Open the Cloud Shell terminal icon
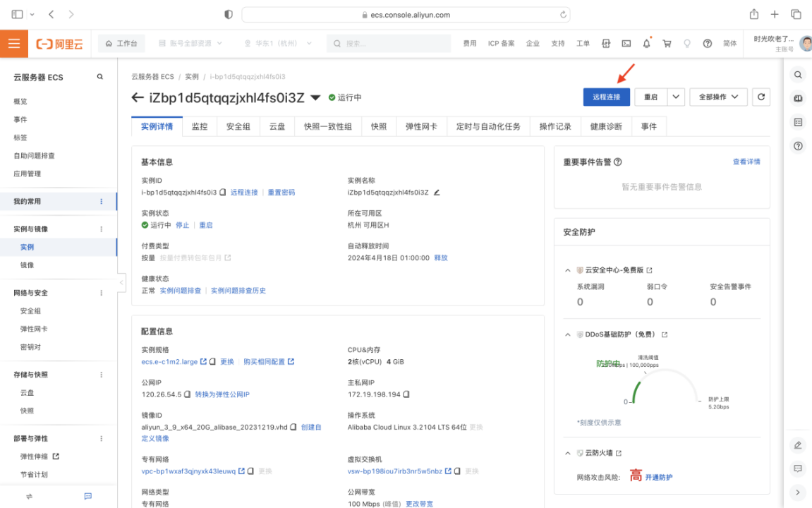Screen dimensions: 812x508 click(626, 44)
